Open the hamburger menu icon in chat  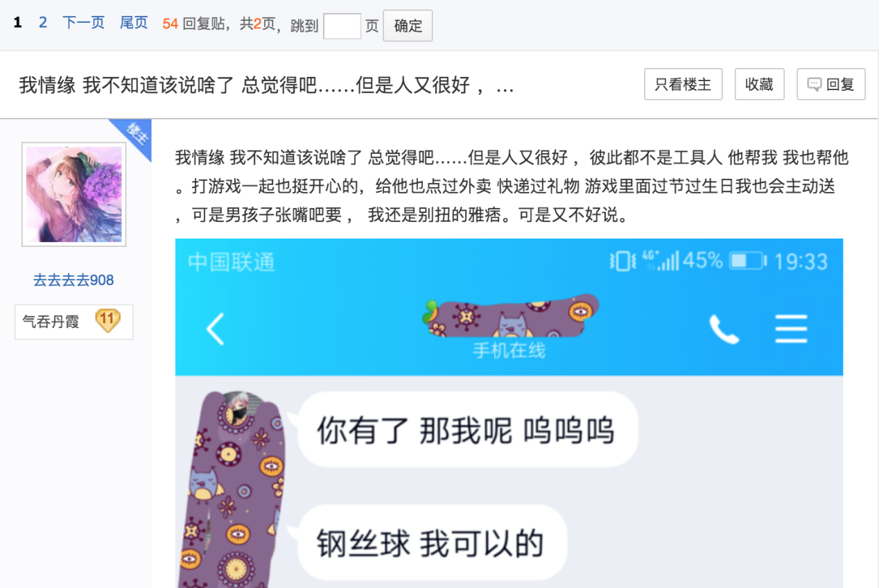(791, 329)
